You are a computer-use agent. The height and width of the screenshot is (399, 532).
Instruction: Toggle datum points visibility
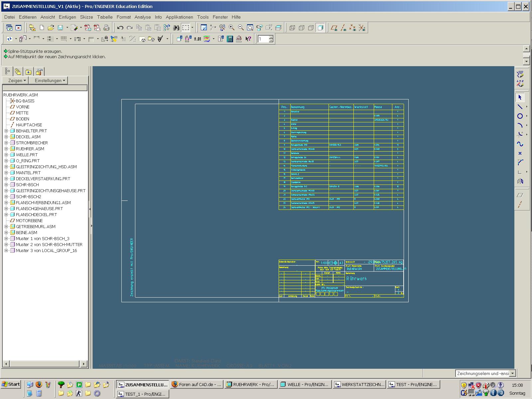coord(353,28)
